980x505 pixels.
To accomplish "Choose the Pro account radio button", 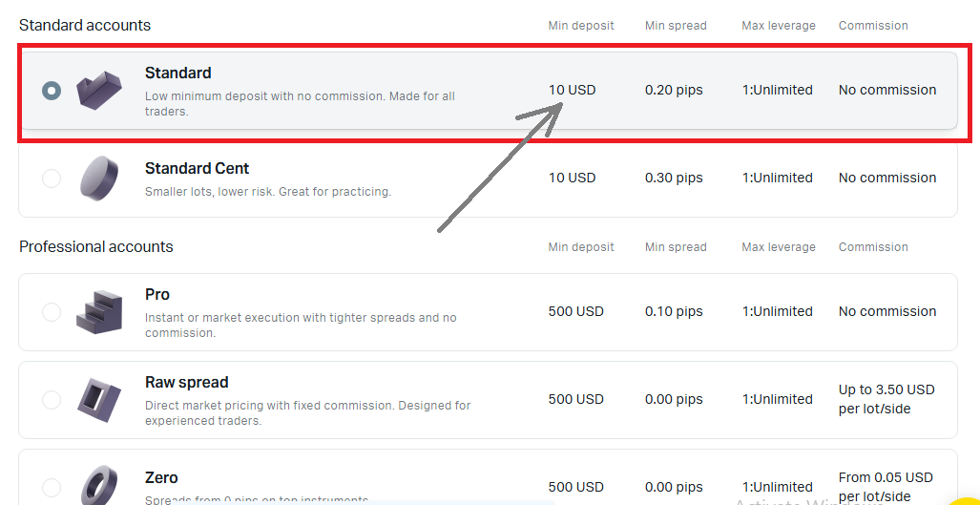I will point(52,312).
